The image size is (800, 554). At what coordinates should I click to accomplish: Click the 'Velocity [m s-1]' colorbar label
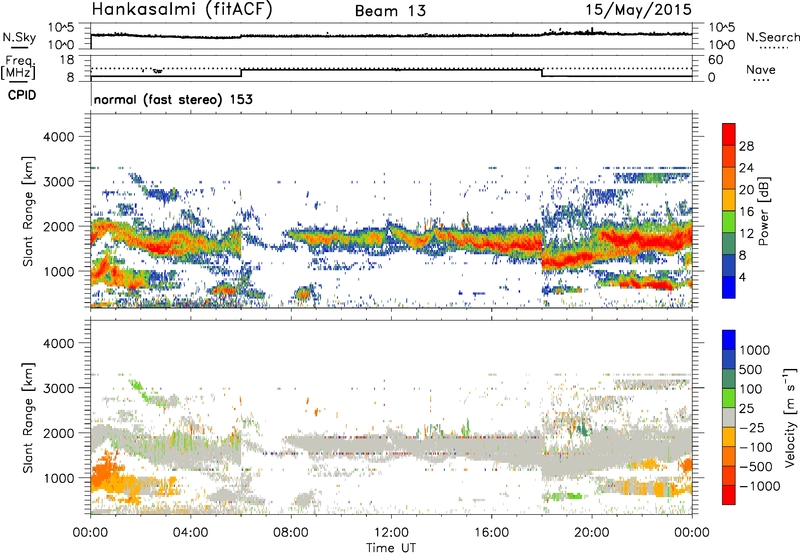click(x=790, y=416)
